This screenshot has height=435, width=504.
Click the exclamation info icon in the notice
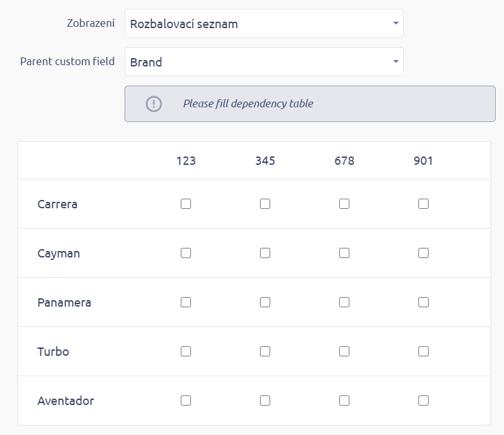(x=154, y=103)
